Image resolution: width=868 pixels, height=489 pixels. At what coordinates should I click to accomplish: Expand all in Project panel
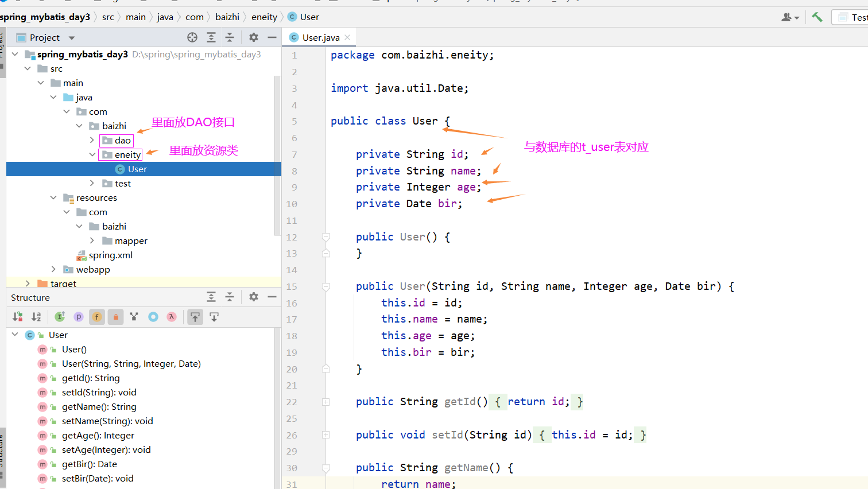pos(211,37)
